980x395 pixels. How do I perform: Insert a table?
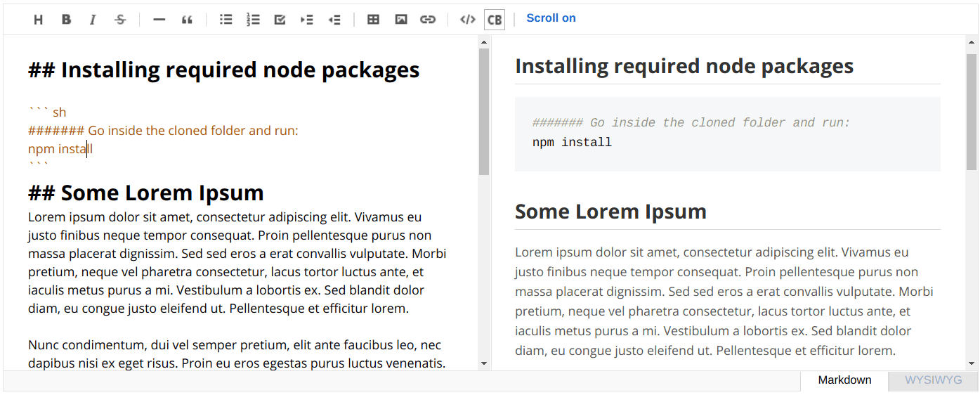tap(374, 20)
